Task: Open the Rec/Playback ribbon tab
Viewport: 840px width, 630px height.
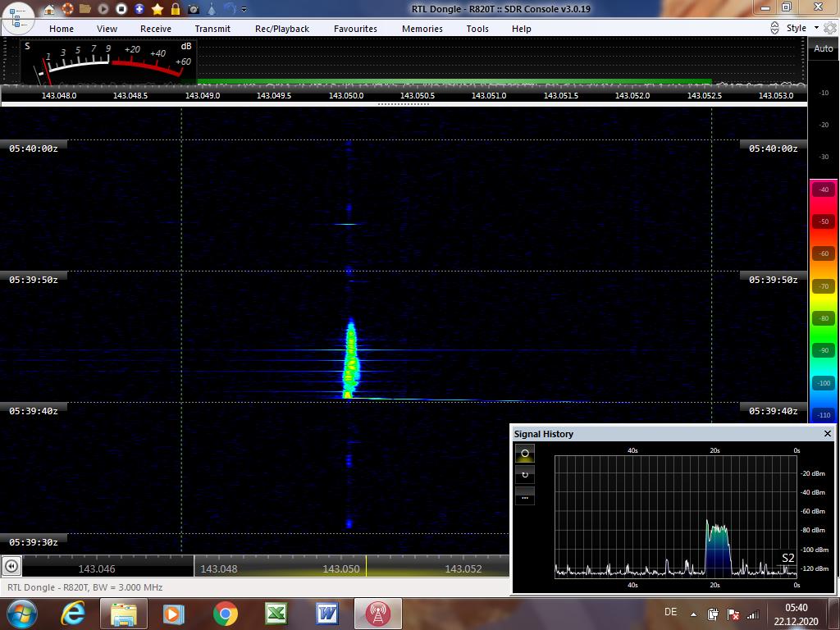Action: click(x=282, y=29)
